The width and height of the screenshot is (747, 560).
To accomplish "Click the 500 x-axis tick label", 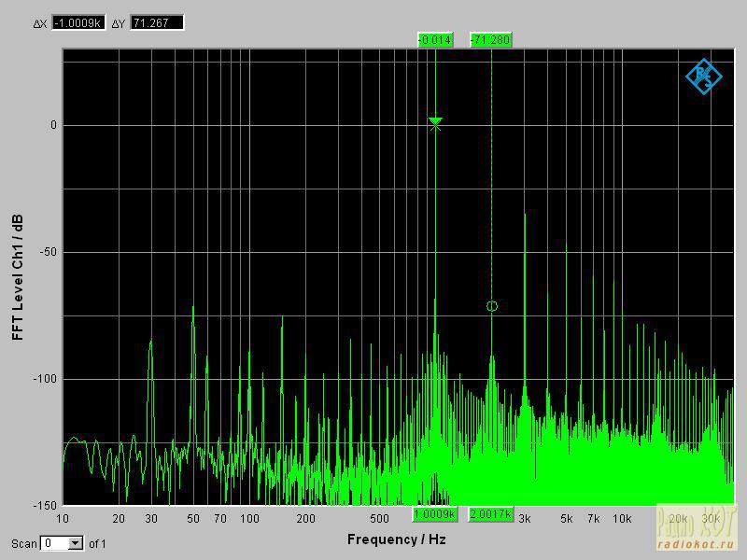I will point(380,519).
